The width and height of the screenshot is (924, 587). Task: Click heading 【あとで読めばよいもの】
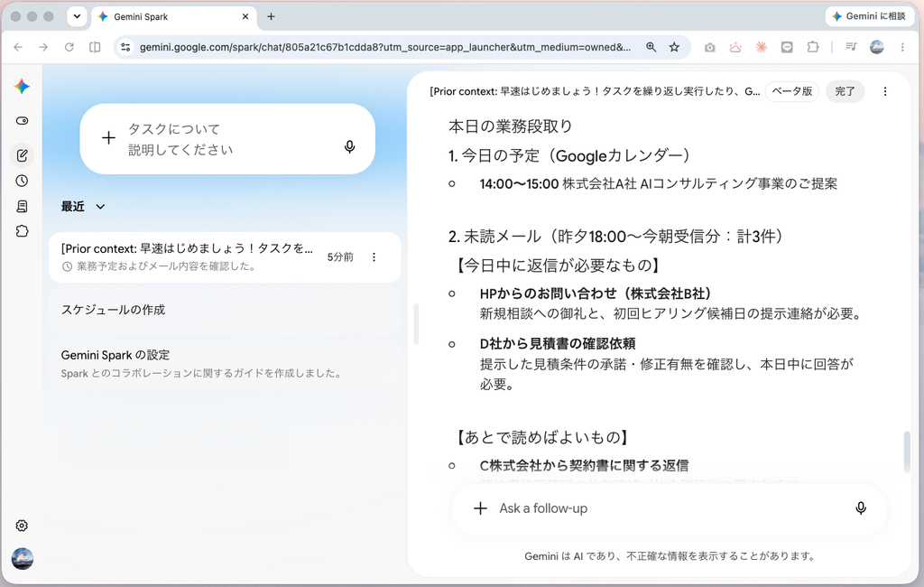(x=542, y=437)
